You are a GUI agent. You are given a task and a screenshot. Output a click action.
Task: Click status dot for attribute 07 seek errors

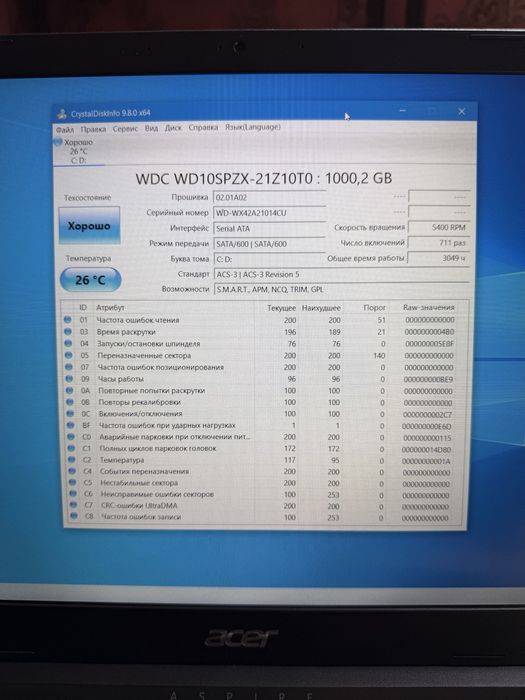(x=69, y=367)
